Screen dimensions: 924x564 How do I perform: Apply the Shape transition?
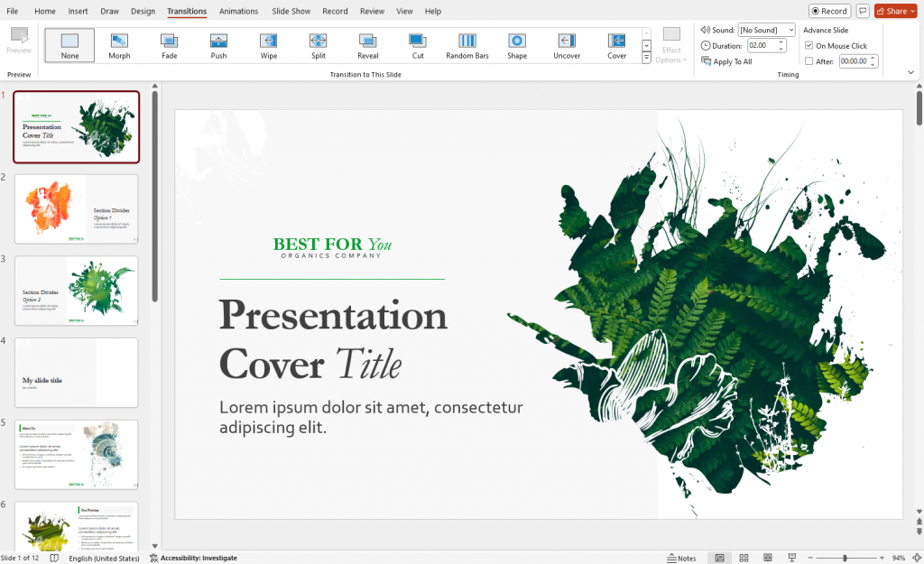coord(517,45)
